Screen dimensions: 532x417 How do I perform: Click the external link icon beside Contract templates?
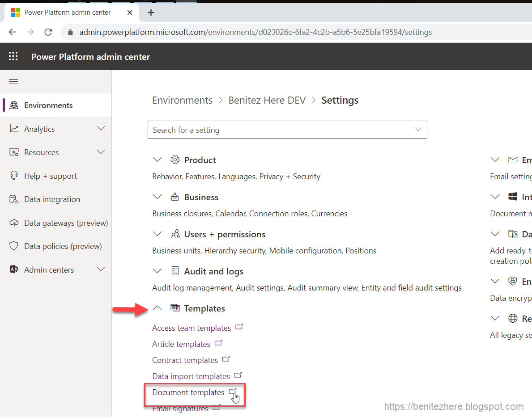(226, 359)
